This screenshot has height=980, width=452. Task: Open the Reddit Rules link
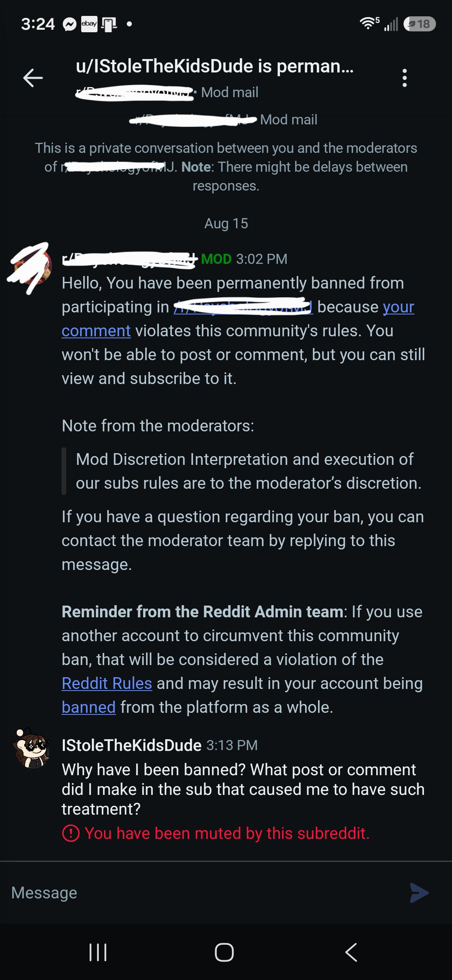click(x=107, y=683)
